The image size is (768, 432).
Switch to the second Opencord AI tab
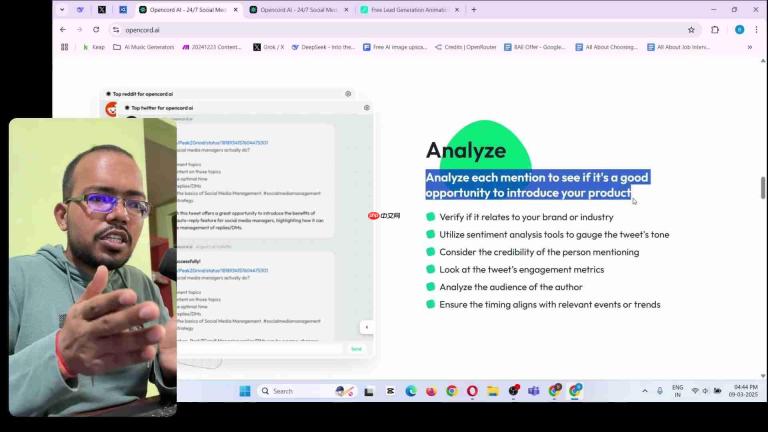point(299,10)
